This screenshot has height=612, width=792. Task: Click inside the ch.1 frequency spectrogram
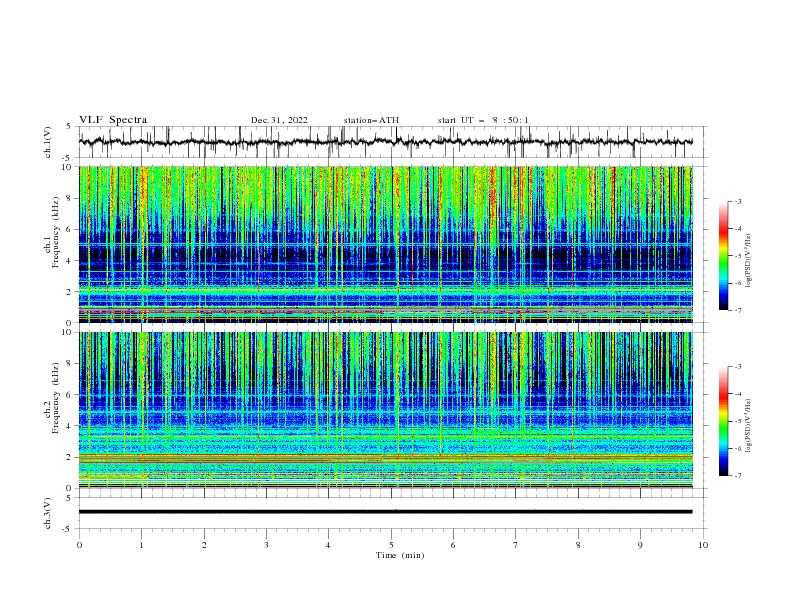click(385, 244)
